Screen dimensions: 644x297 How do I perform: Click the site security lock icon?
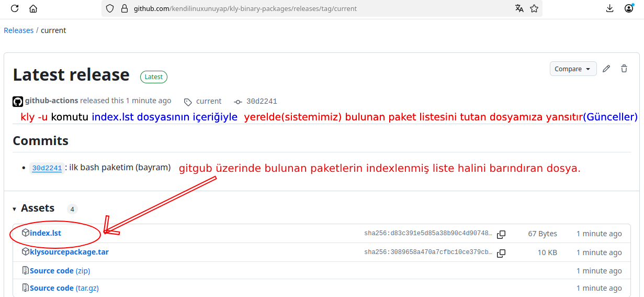point(124,8)
